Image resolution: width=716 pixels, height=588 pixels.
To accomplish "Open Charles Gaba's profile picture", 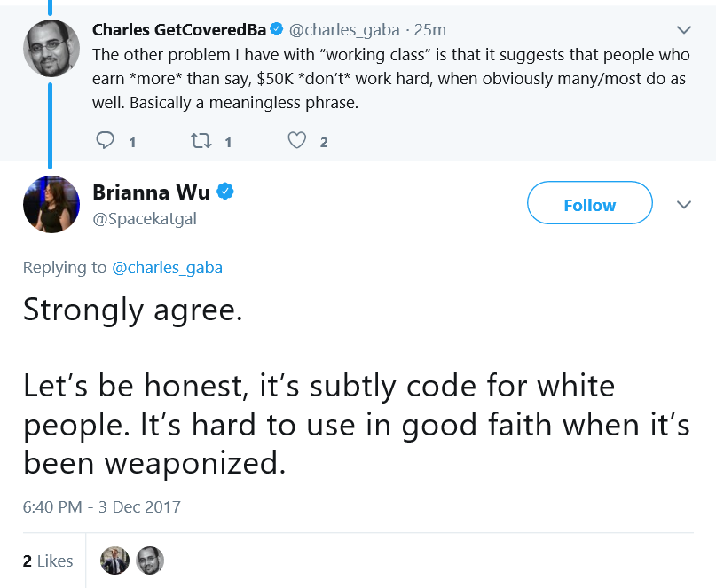I will tap(51, 49).
